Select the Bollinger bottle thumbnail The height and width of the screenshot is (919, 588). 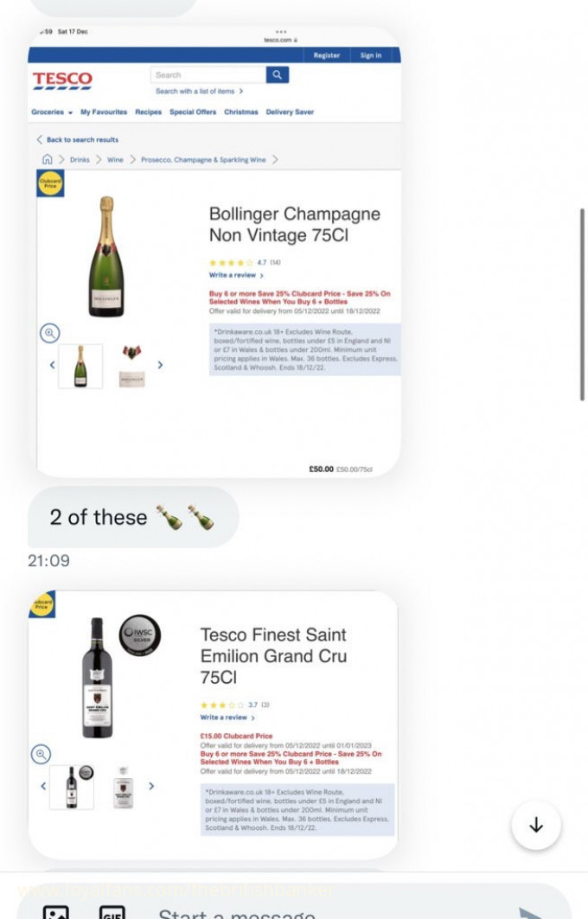pyautogui.click(x=80, y=366)
